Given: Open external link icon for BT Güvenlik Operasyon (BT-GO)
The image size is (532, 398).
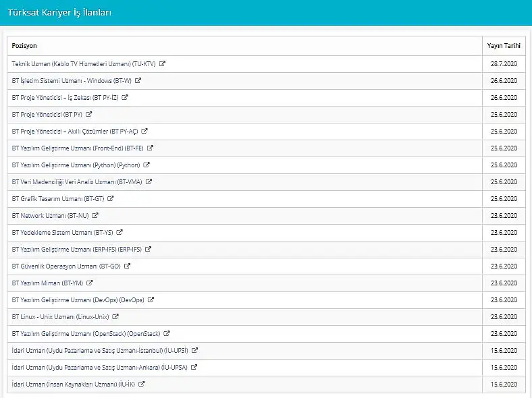Looking at the screenshot, I should coord(127,266).
